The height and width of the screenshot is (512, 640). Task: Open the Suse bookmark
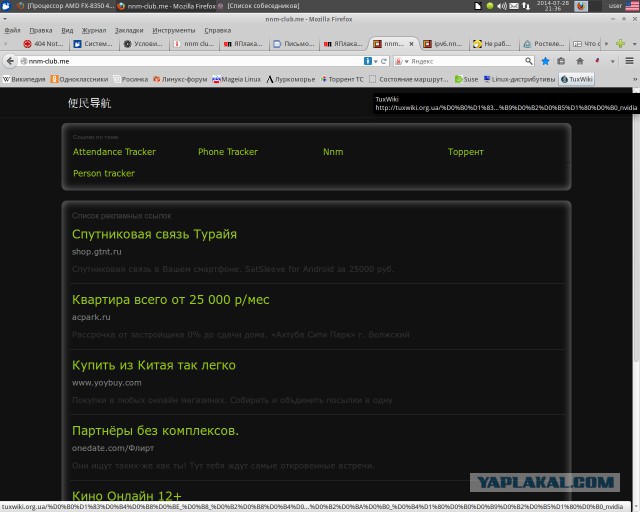[467, 79]
